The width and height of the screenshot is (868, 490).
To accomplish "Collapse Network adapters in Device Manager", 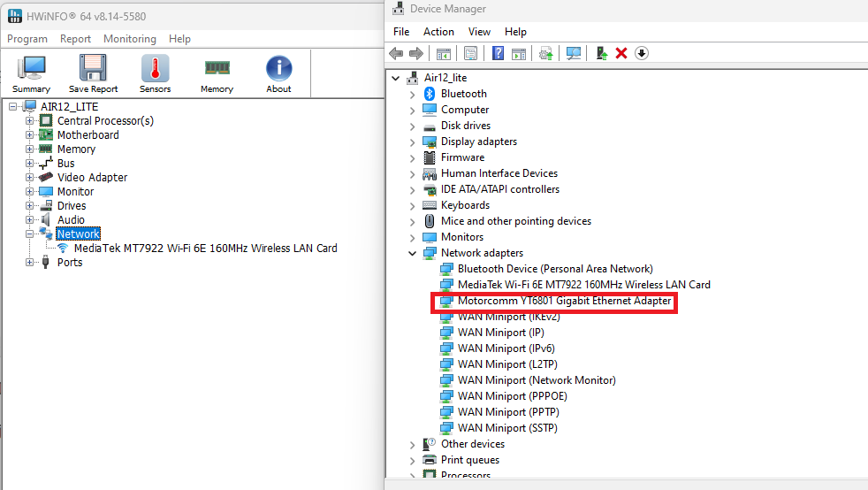I will pyautogui.click(x=412, y=253).
